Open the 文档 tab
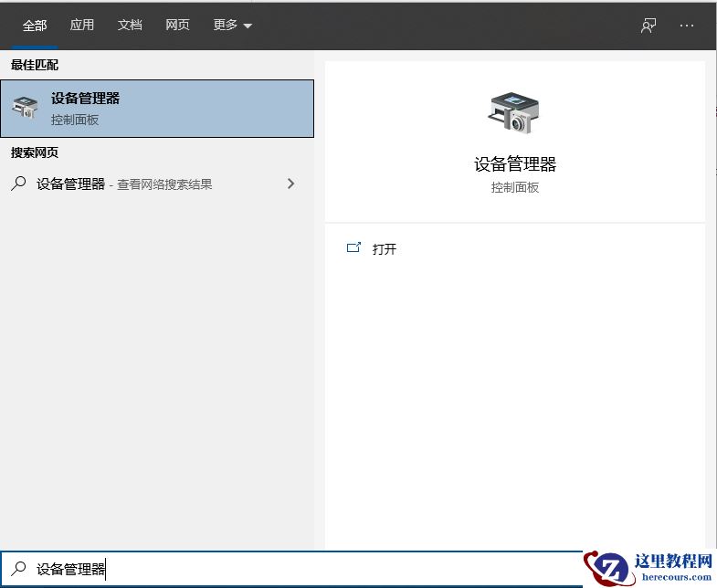 130,25
